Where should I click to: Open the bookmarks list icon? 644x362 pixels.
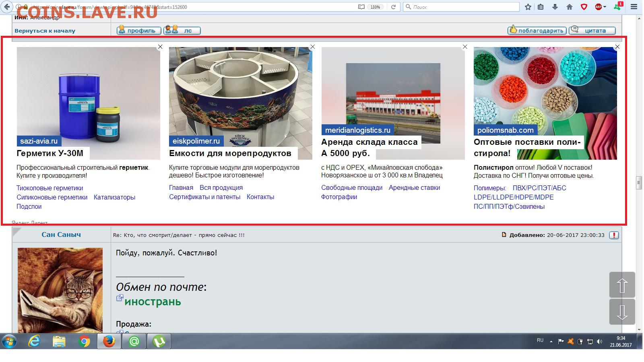tap(541, 7)
